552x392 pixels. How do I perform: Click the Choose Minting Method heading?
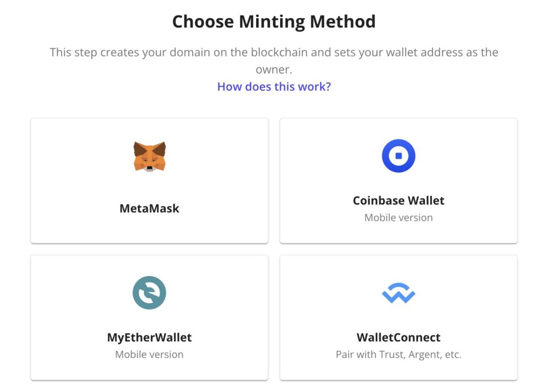274,22
